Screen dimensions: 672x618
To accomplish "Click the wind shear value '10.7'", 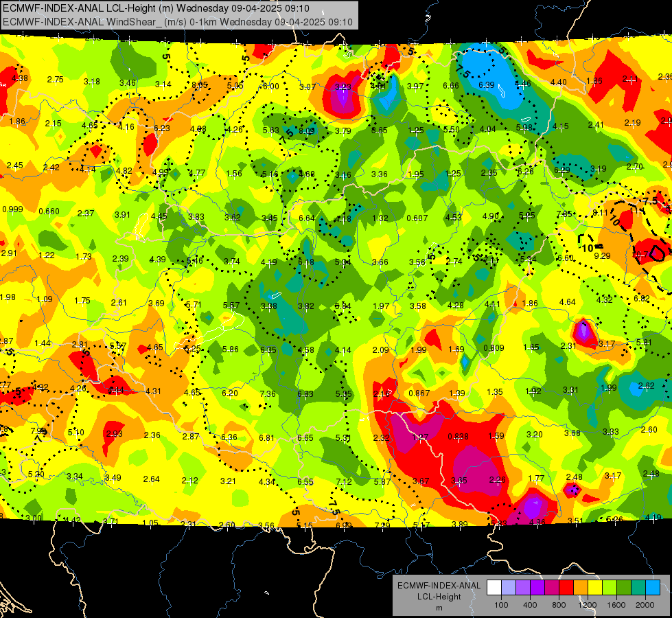I will 640,254.
